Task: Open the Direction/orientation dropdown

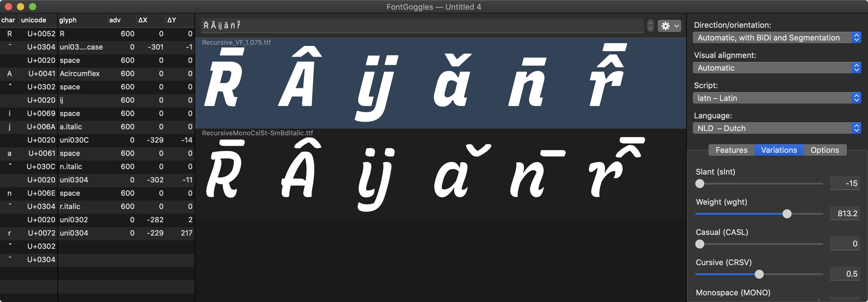Action: tap(777, 38)
